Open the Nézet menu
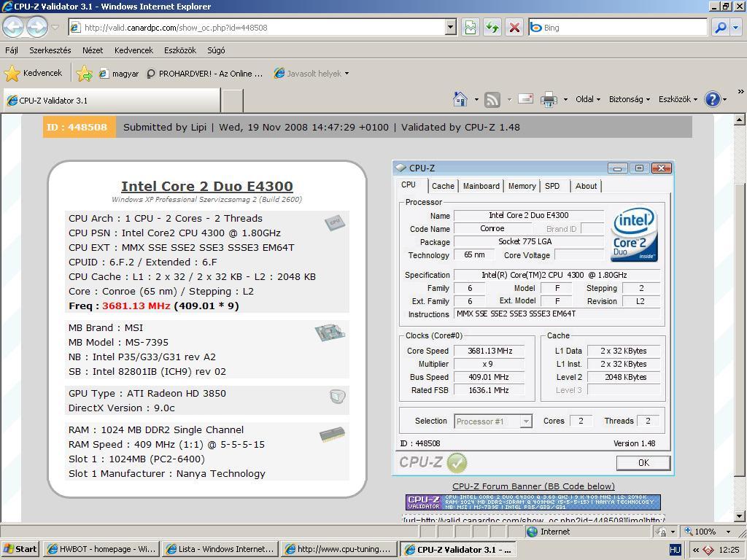This screenshot has height=560, width=747. point(93,50)
